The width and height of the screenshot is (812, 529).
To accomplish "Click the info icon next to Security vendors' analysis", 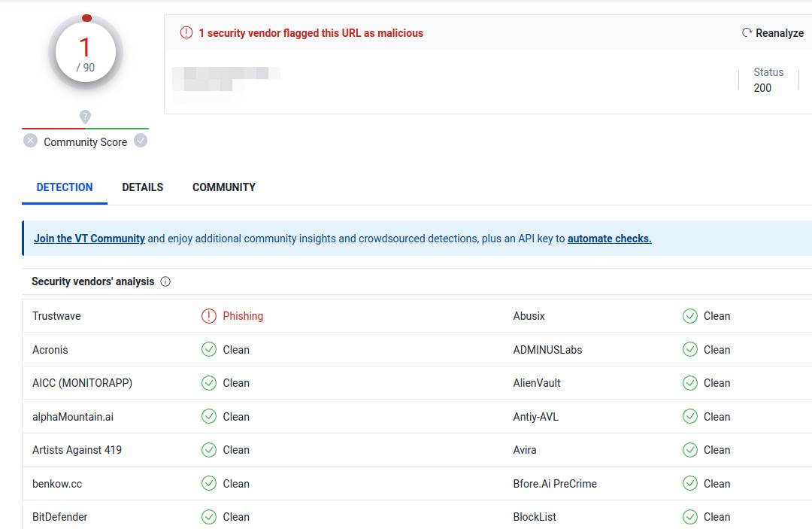I will pyautogui.click(x=165, y=281).
